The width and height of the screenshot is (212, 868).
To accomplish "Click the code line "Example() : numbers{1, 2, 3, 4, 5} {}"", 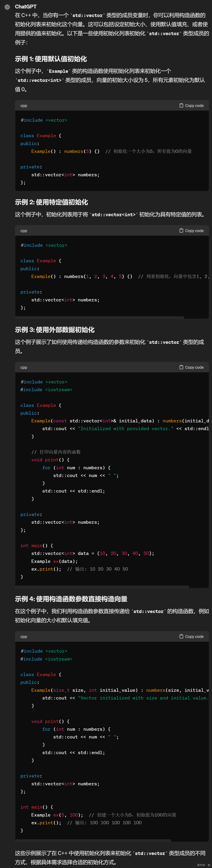I will (82, 276).
